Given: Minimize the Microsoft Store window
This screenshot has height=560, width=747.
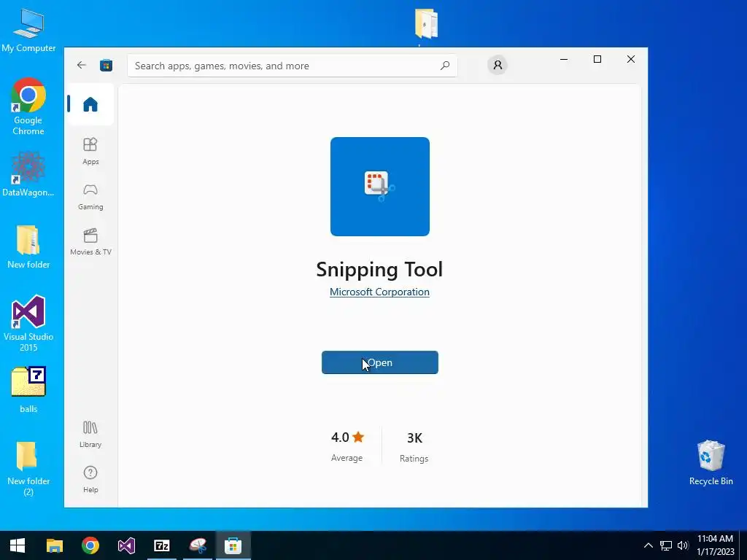Looking at the screenshot, I should (x=564, y=60).
